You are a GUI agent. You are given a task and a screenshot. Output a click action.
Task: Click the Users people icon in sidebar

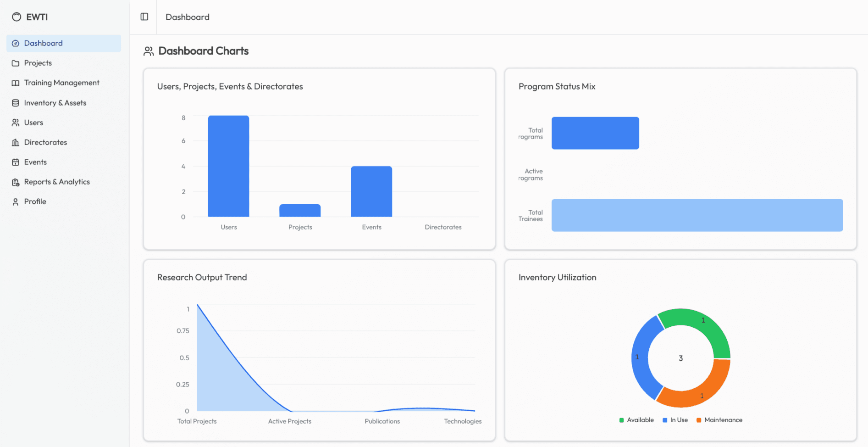click(x=16, y=123)
